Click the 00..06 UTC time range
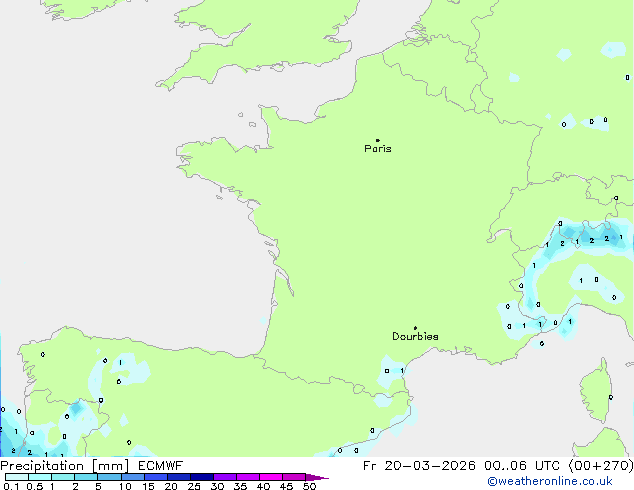Screen dimensions: 634x490 coord(522,466)
